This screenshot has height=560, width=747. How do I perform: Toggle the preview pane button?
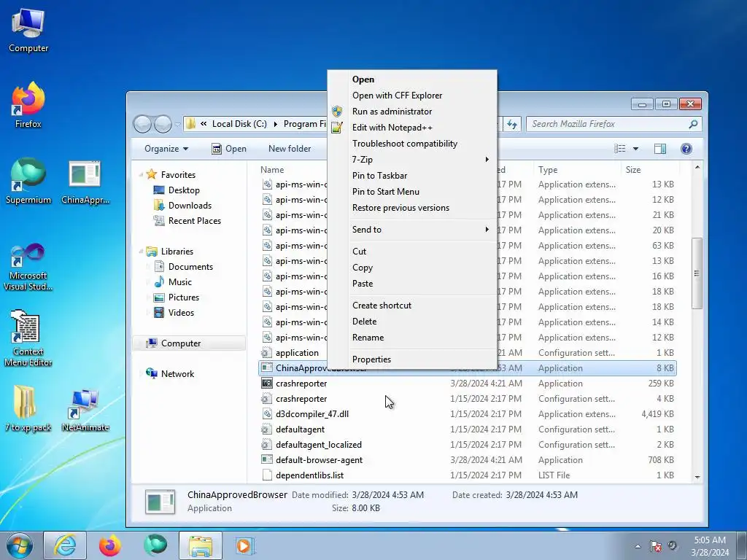tap(659, 149)
